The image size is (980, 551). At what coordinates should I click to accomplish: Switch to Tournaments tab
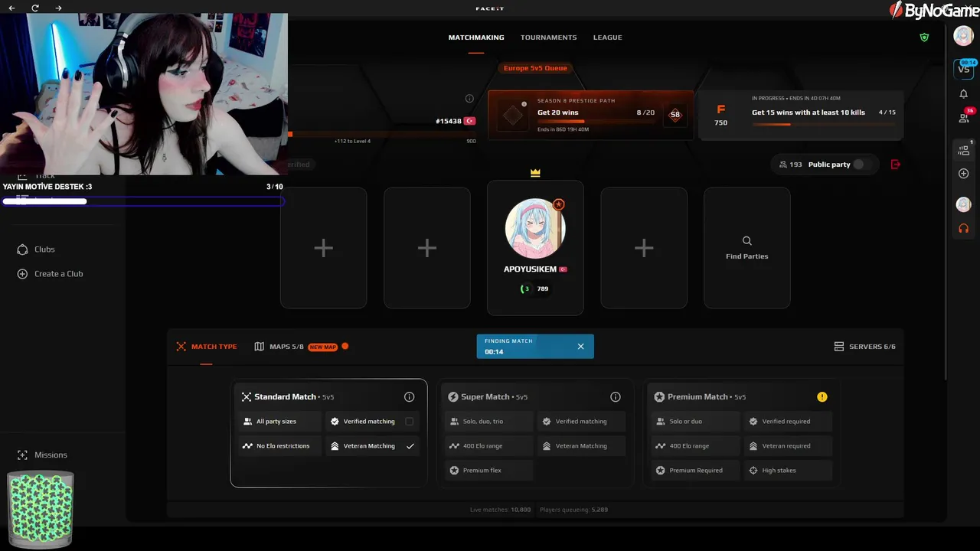point(549,37)
